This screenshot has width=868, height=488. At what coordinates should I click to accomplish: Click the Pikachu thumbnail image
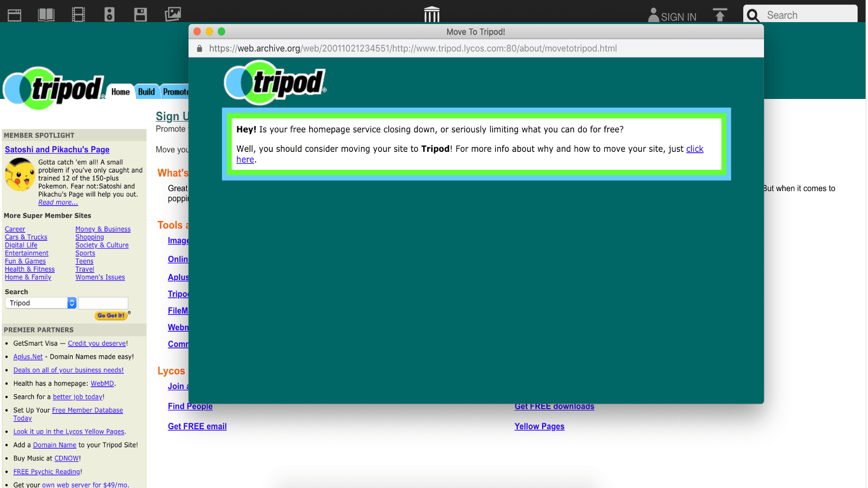[19, 174]
